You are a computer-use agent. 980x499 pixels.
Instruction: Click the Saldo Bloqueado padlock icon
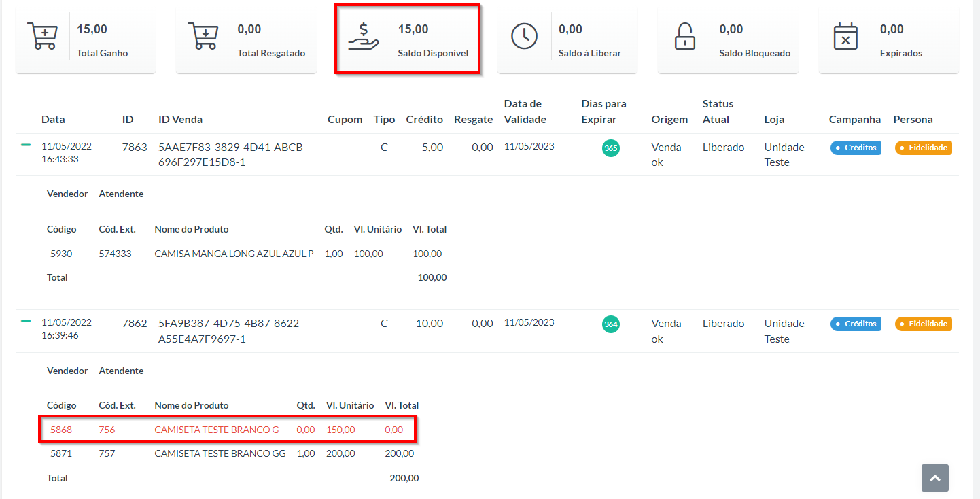point(685,36)
